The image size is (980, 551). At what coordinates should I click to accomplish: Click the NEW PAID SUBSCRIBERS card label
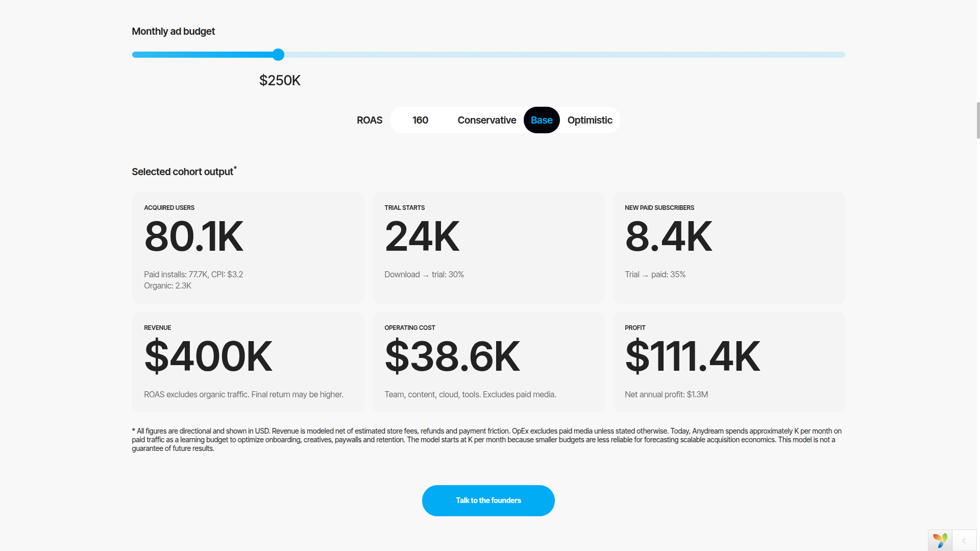(x=659, y=208)
